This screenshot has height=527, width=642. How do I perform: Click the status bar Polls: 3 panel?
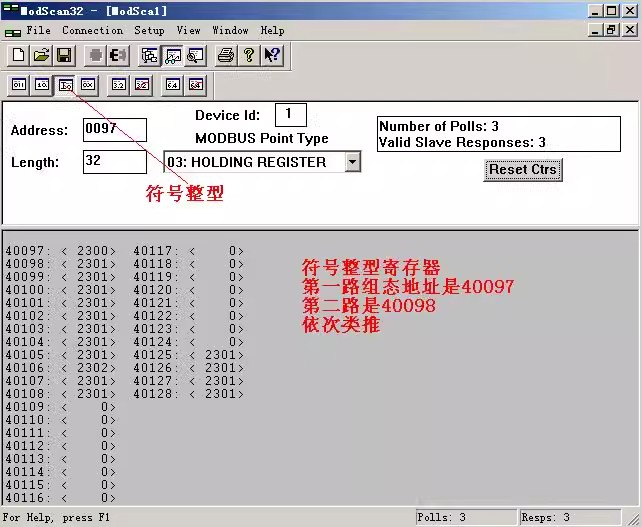466,517
